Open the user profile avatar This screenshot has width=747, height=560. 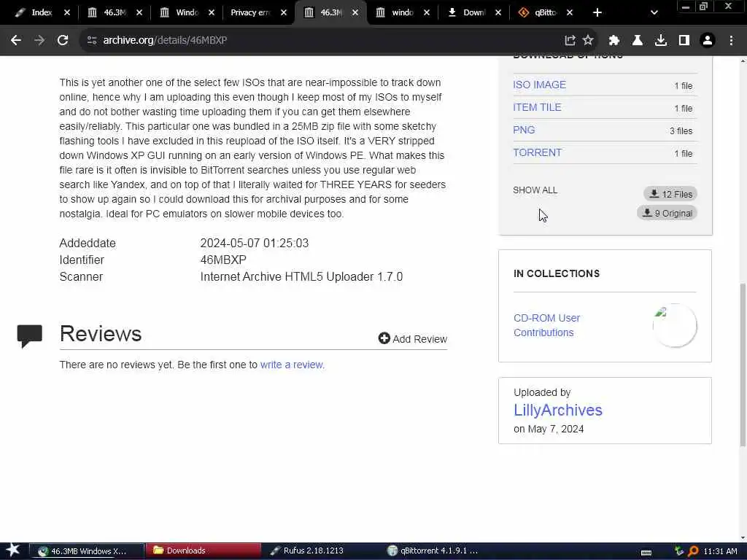[708, 41]
